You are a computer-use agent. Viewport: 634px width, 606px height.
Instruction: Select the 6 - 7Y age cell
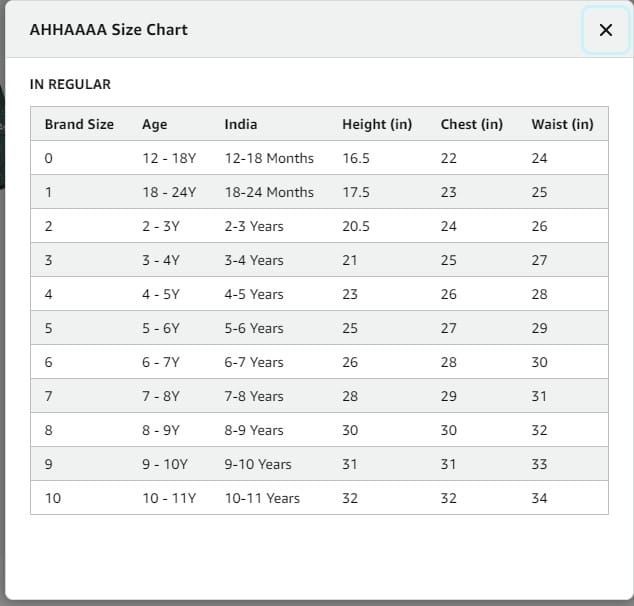point(161,362)
